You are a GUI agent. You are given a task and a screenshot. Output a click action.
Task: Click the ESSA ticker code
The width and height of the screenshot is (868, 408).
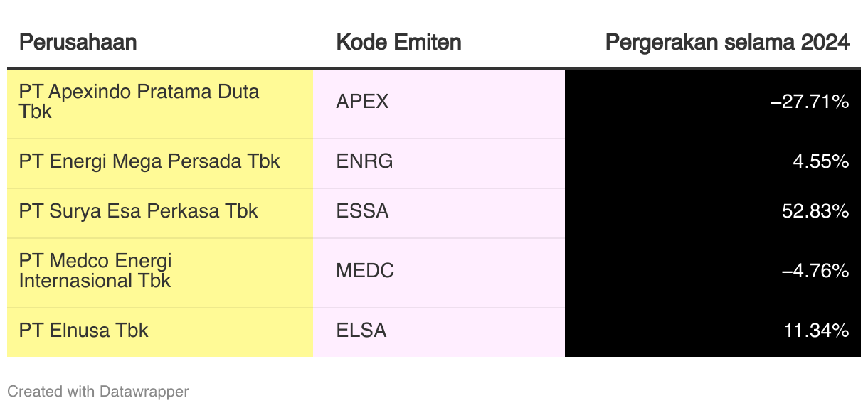click(x=362, y=212)
